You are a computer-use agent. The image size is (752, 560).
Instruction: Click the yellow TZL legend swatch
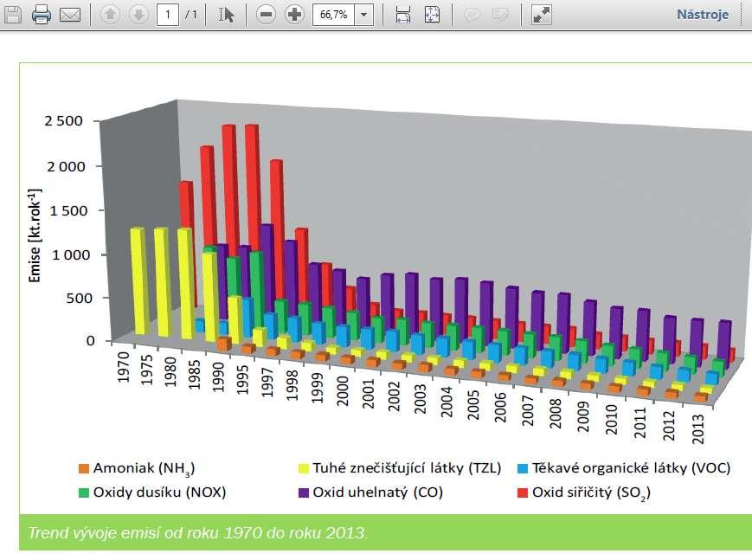[x=304, y=468]
